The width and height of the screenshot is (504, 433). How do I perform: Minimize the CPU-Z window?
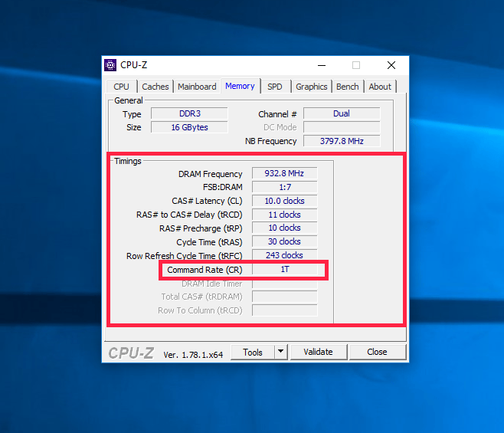[x=322, y=65]
